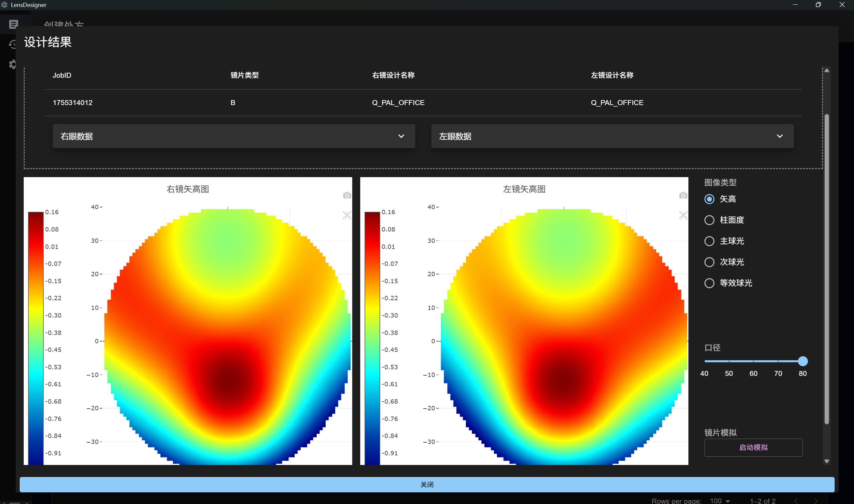Download left lens plot as image (camera icon)
Image resolution: width=854 pixels, height=504 pixels.
pos(683,195)
